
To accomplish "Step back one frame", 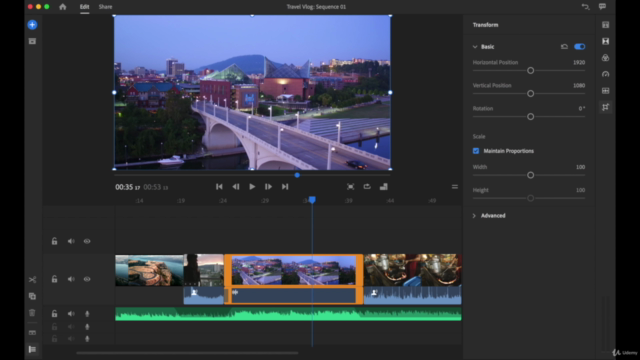I will [236, 187].
